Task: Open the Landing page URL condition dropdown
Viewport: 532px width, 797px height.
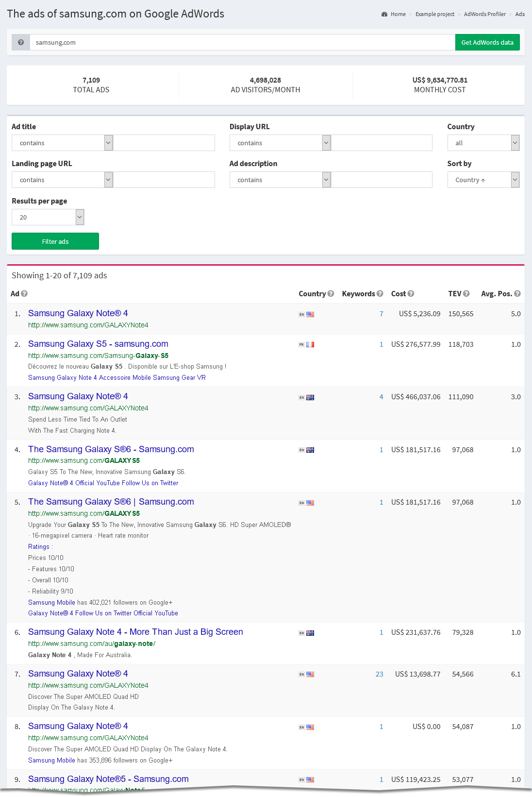Action: click(x=62, y=180)
